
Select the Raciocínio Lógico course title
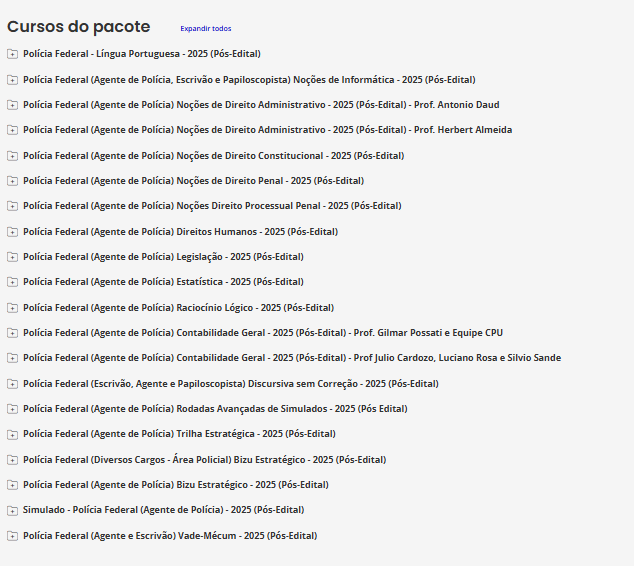click(178, 308)
